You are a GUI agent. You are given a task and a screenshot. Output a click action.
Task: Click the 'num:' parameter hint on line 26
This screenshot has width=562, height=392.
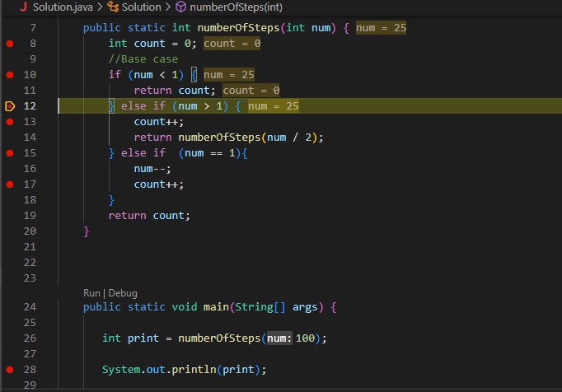[279, 338]
